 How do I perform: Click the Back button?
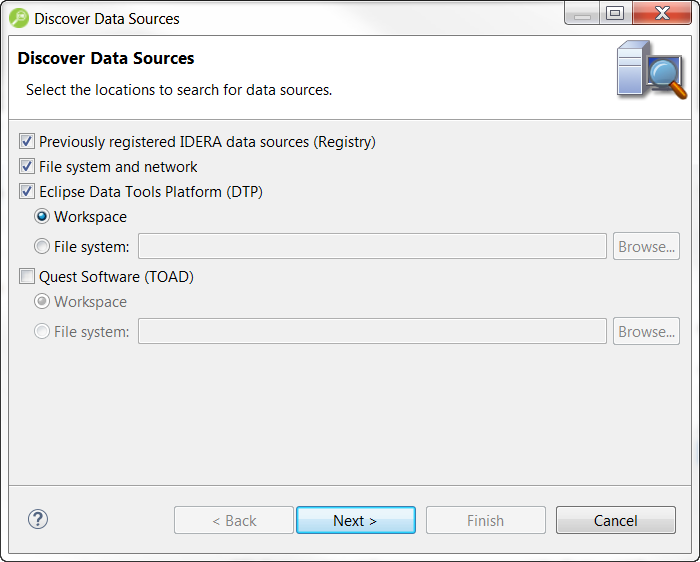[x=234, y=520]
